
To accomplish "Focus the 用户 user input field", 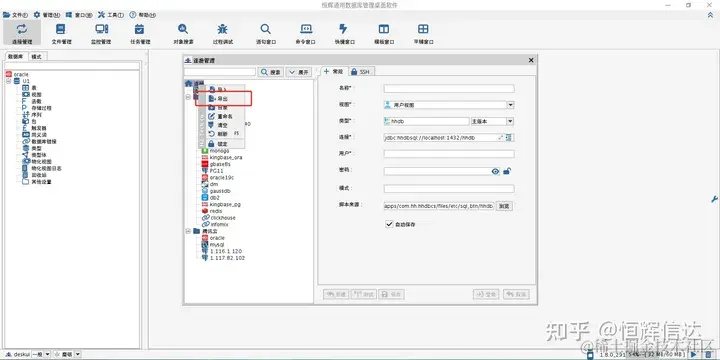I will click(449, 154).
